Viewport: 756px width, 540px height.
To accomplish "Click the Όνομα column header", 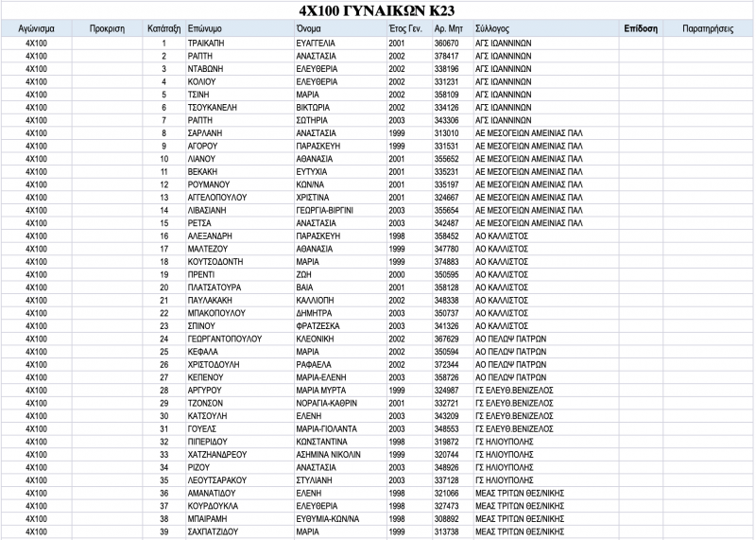I will (x=340, y=28).
